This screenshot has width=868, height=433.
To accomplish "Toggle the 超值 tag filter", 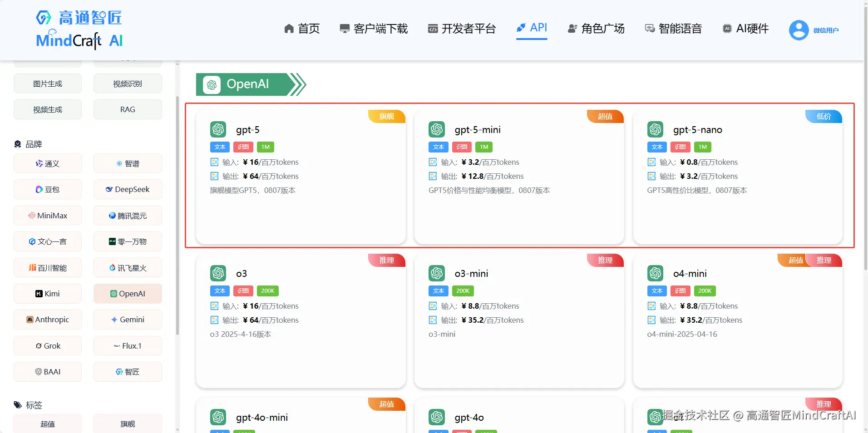I will (47, 423).
